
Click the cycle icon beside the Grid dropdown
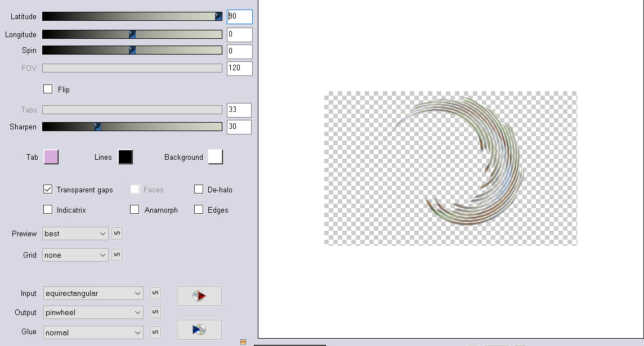pos(117,255)
